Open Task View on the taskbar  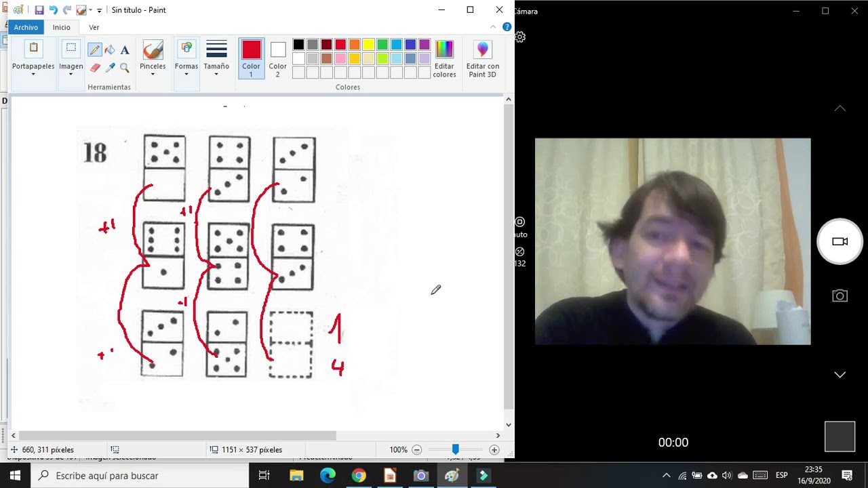click(264, 475)
